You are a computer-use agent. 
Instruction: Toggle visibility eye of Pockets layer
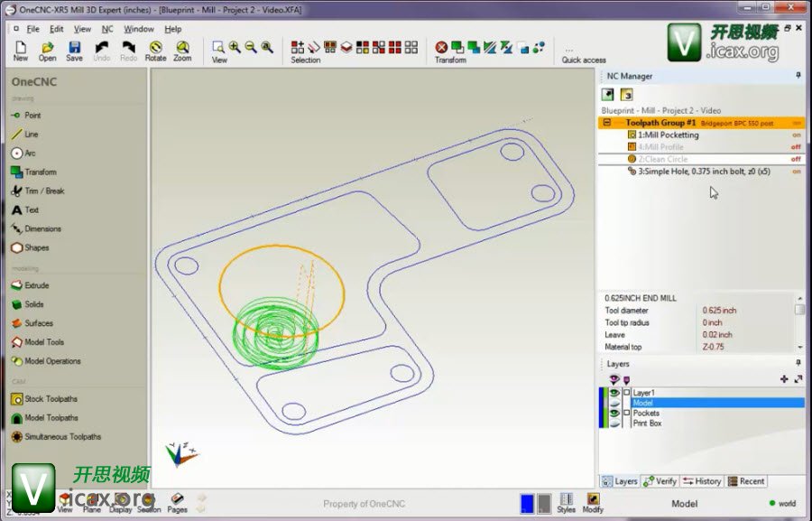tap(614, 413)
